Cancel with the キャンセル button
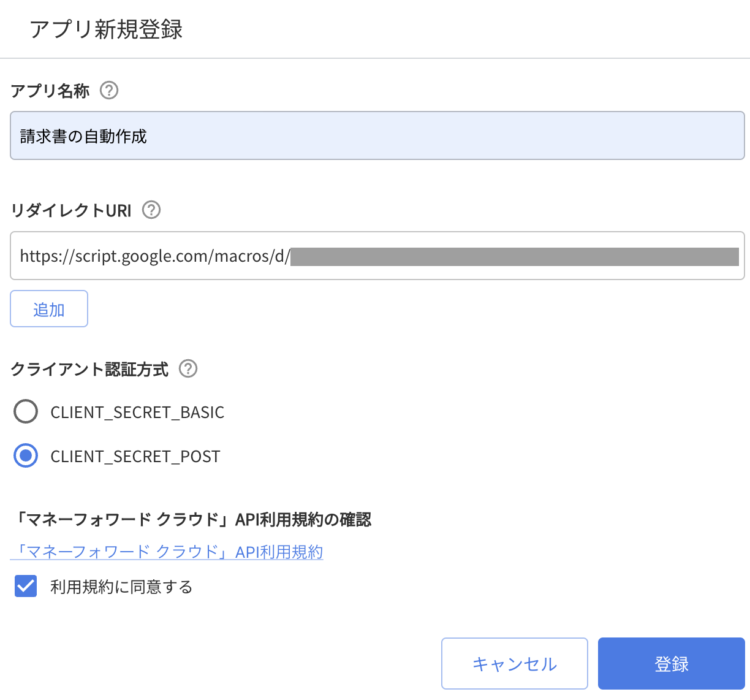 [x=514, y=664]
